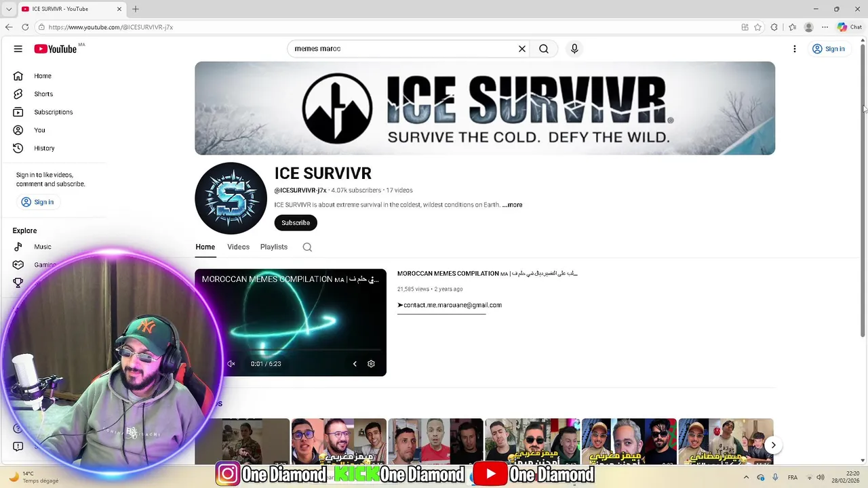The width and height of the screenshot is (868, 488).
Task: Click the search magnifier button
Action: pos(544,49)
